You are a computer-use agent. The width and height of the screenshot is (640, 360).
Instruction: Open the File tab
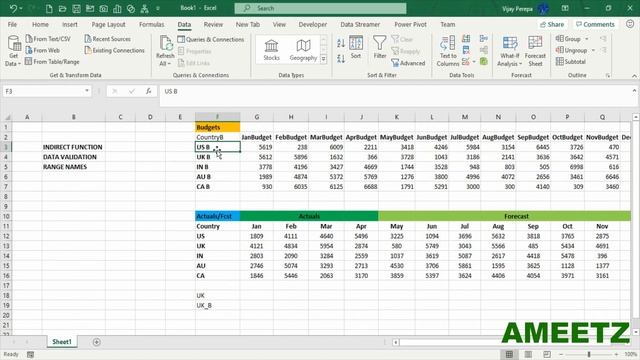(12, 24)
